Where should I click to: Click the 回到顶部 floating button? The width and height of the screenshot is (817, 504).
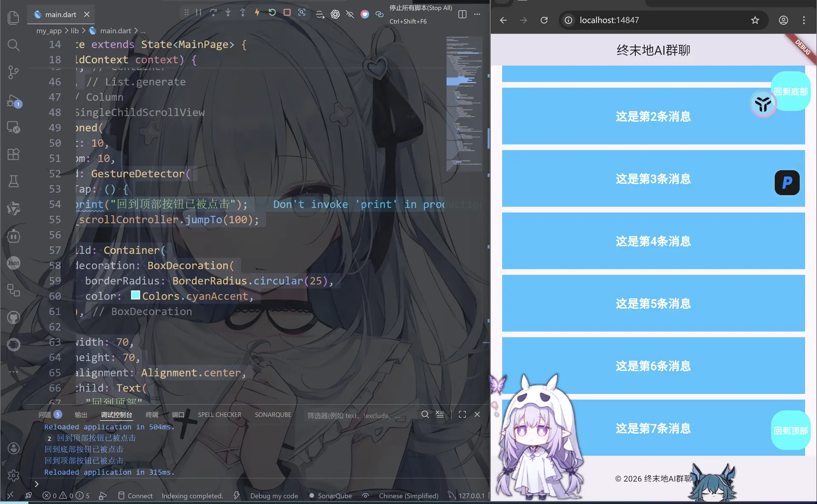coord(791,430)
